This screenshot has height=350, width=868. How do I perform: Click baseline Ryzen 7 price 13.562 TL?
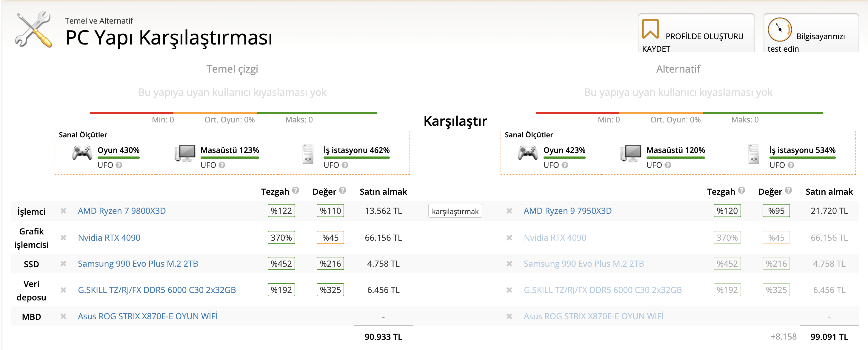[384, 211]
